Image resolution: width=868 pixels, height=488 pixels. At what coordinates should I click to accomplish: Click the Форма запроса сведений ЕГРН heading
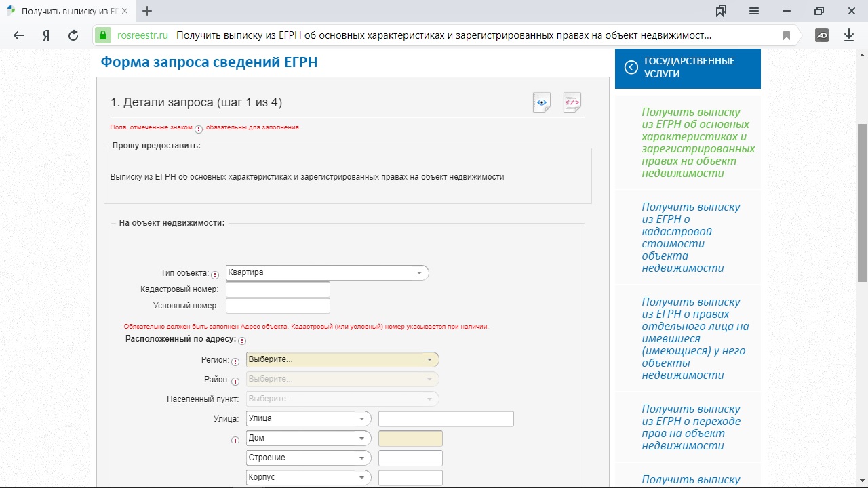(209, 62)
